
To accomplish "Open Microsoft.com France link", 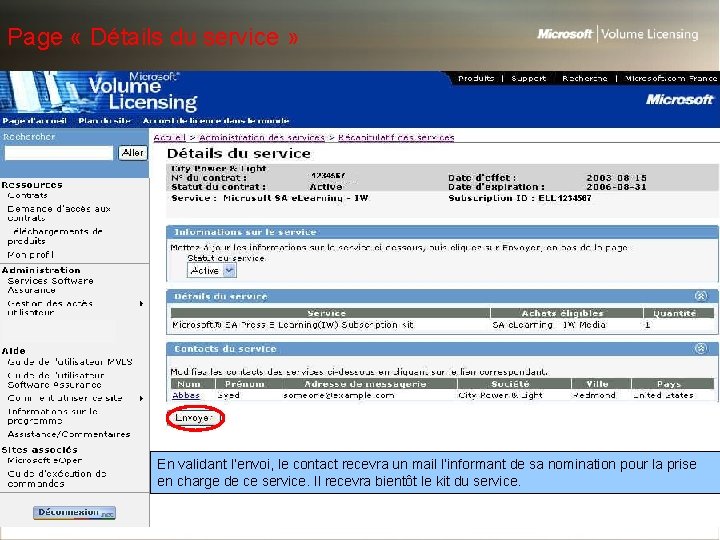I will 671,79.
